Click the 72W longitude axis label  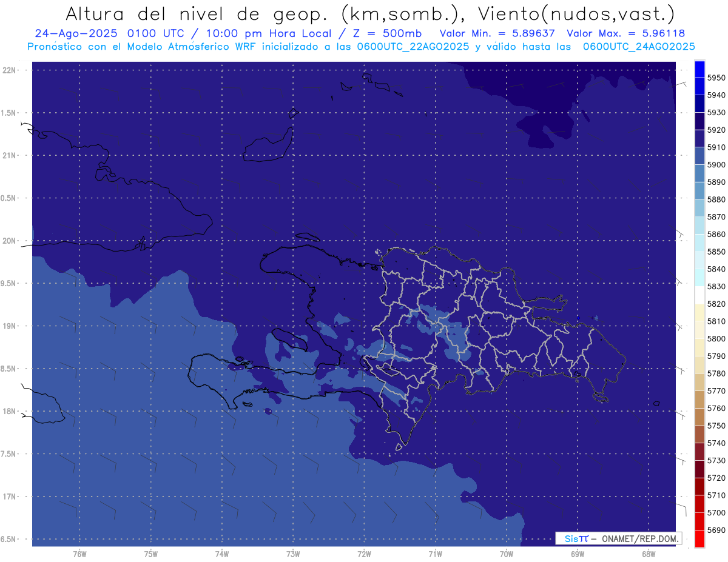[364, 554]
